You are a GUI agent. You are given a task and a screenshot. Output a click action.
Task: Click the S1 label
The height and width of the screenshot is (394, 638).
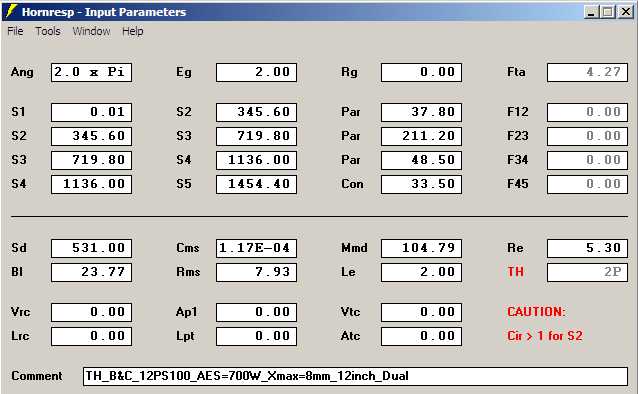point(18,112)
